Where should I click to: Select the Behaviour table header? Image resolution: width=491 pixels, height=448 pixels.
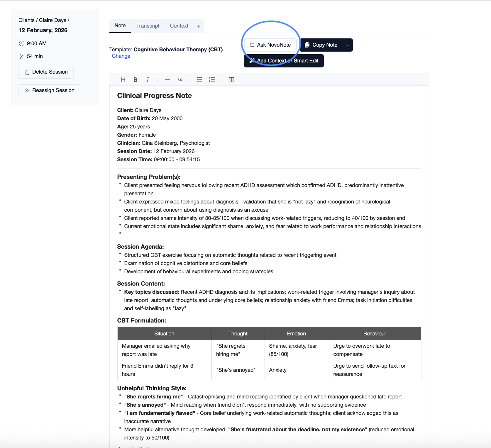(375, 334)
